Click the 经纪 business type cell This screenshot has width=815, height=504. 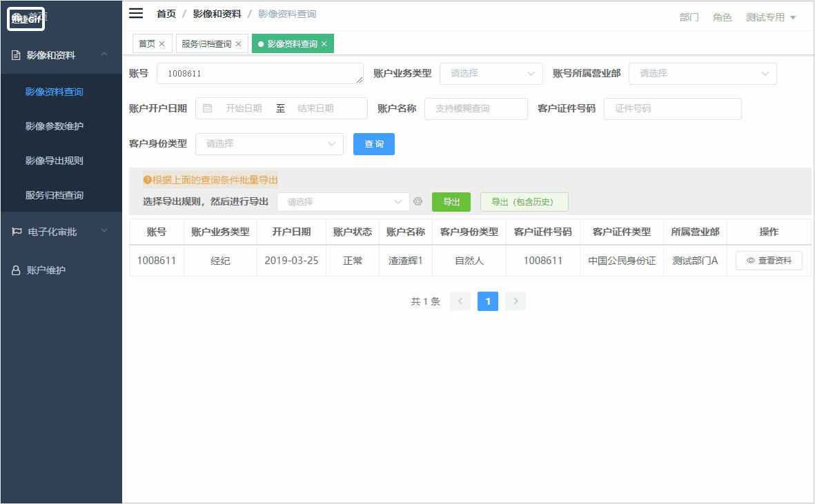point(220,261)
